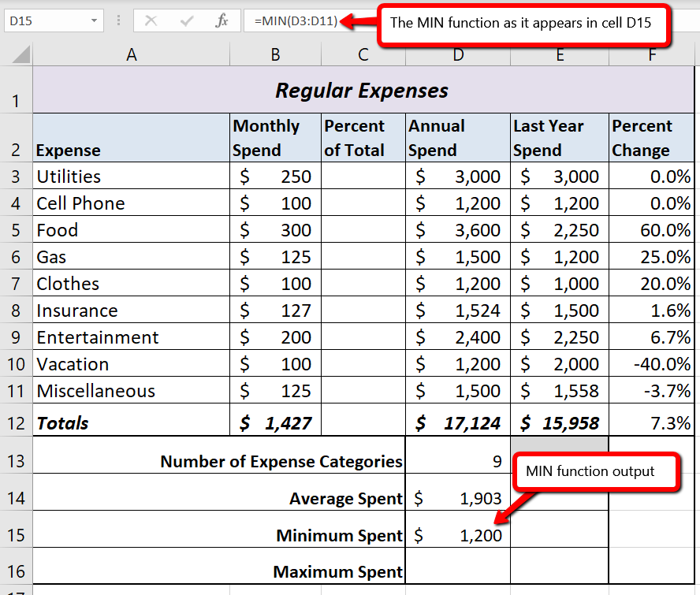Select column B header

point(274,54)
